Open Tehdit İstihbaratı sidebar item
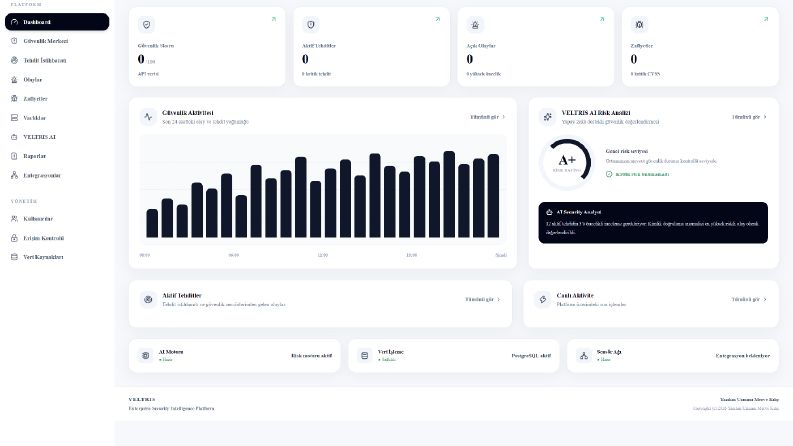793x446 pixels. [x=57, y=60]
